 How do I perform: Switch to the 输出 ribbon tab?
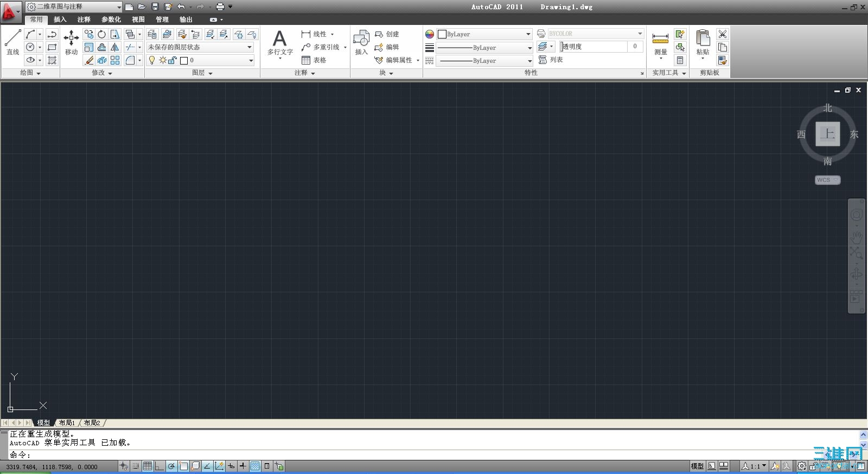pos(186,20)
